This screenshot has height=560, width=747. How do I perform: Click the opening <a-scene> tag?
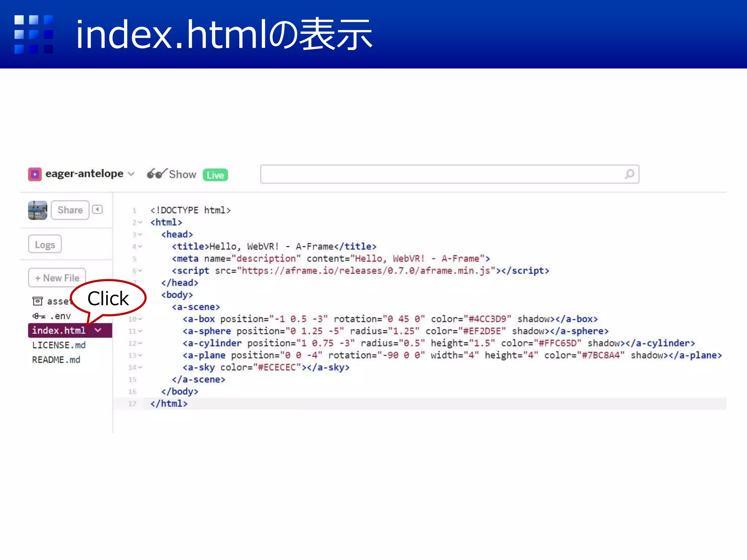click(x=196, y=307)
